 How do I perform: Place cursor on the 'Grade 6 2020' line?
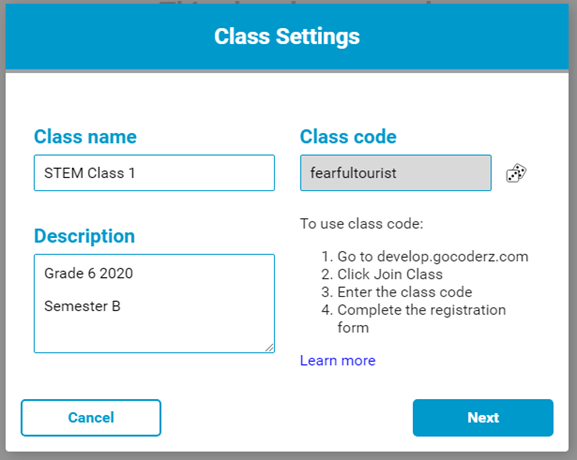coord(89,273)
